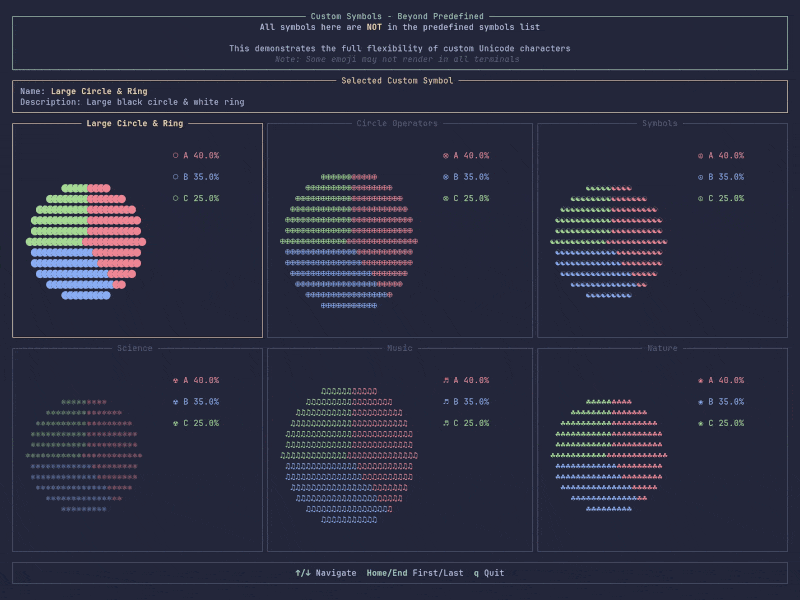Click the Music panel heading

(400, 349)
